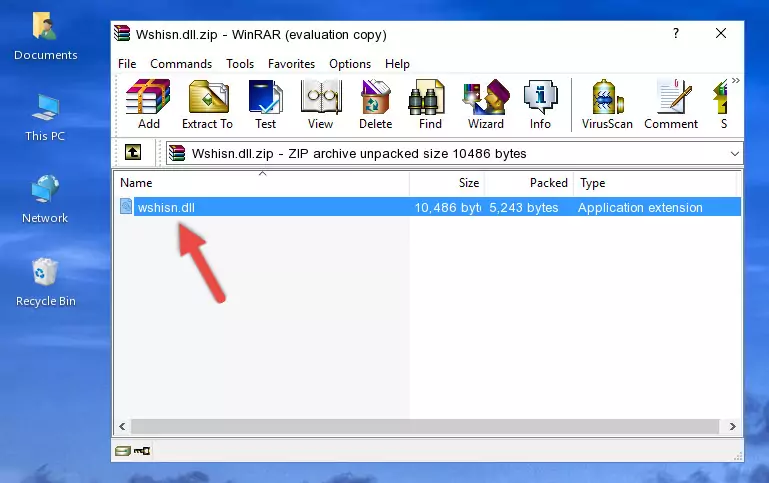Show more toolbar buttons chevron
Image resolution: width=769 pixels, height=483 pixels.
[735, 80]
